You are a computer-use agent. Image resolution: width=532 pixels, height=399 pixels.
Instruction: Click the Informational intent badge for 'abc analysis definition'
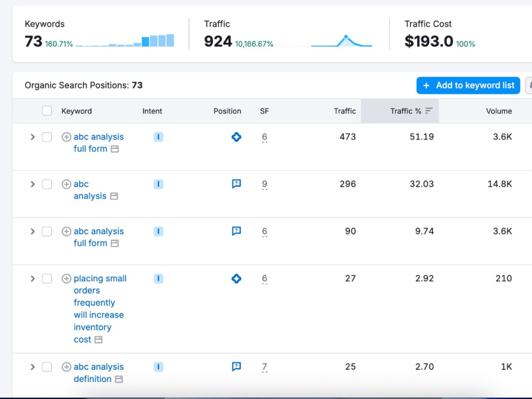(159, 367)
